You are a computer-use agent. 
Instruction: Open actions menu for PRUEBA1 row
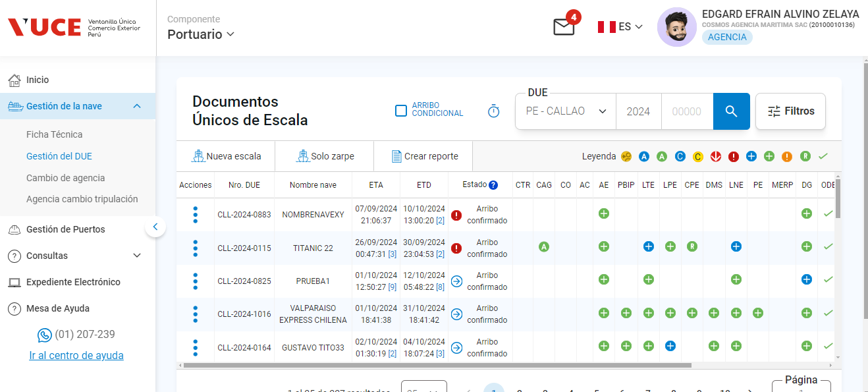pos(195,281)
